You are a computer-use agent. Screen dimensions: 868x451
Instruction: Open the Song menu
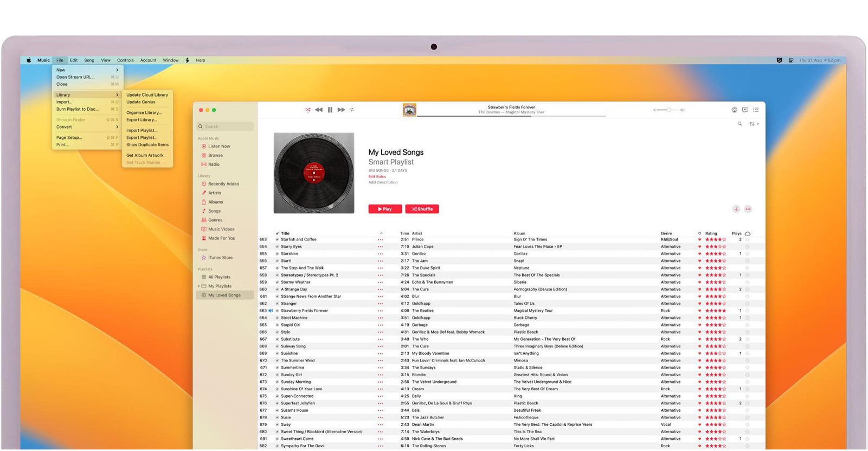(89, 60)
